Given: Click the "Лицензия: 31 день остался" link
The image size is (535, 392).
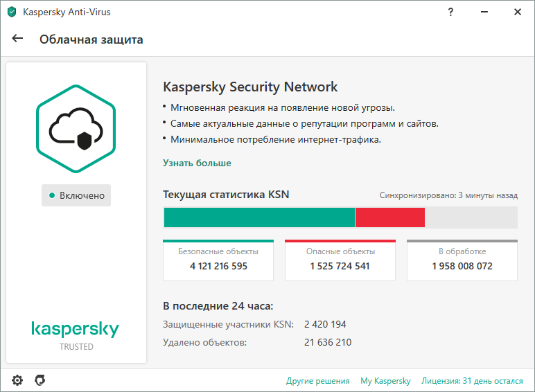Looking at the screenshot, I should click(x=472, y=381).
